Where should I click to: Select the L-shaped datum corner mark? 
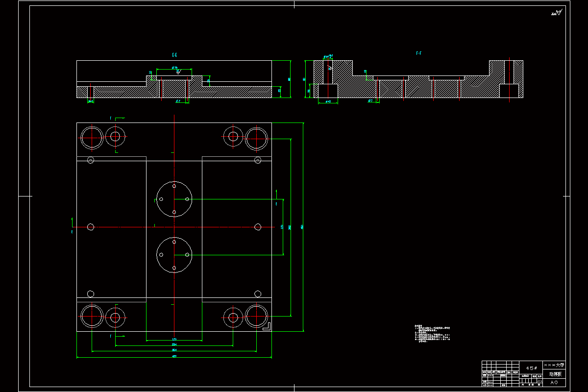267,327
